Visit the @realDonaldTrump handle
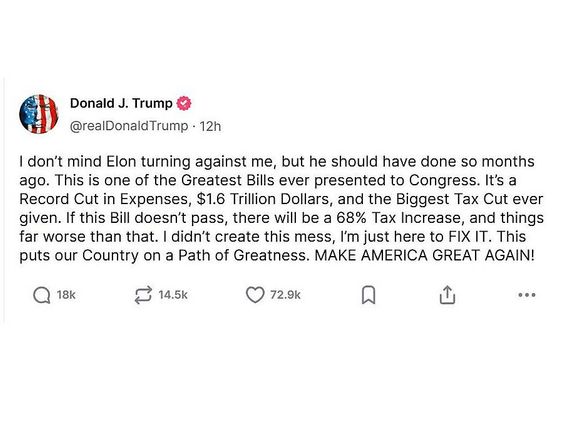 pos(129,126)
